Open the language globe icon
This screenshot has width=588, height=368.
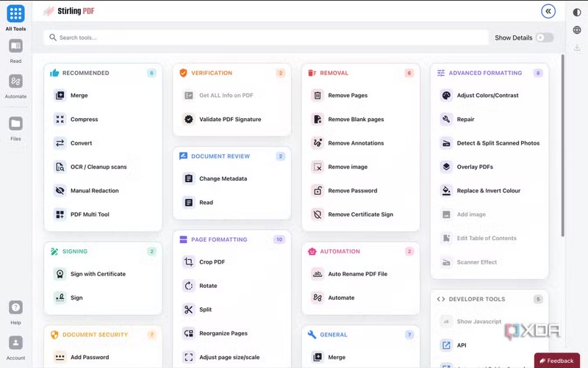(577, 30)
